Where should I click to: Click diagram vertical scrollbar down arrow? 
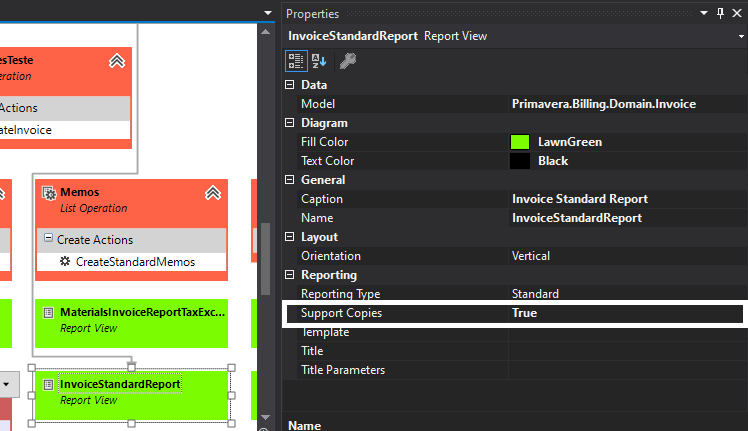pos(266,418)
